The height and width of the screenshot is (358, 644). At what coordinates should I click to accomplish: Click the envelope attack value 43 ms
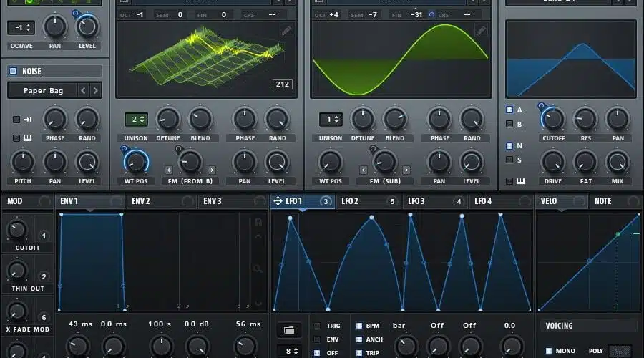coord(80,324)
